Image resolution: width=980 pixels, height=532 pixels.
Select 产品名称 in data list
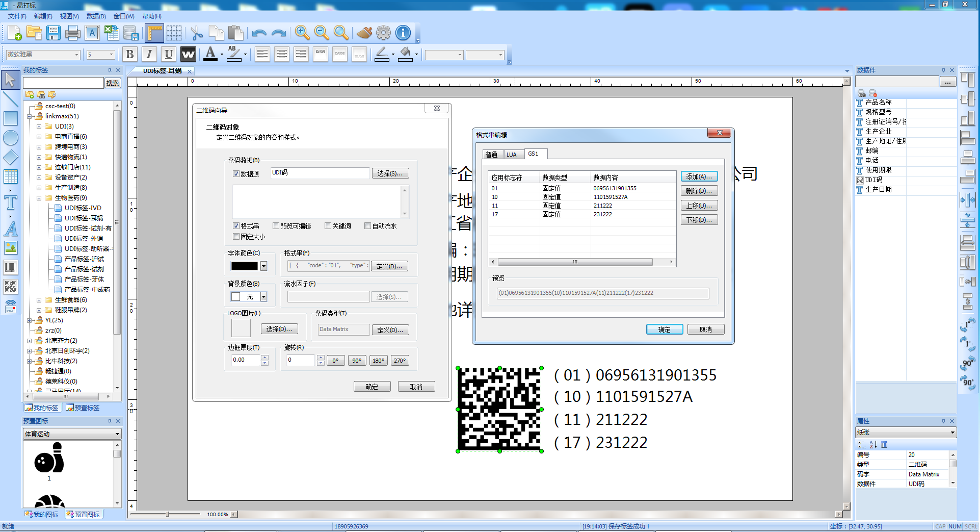tap(879, 103)
